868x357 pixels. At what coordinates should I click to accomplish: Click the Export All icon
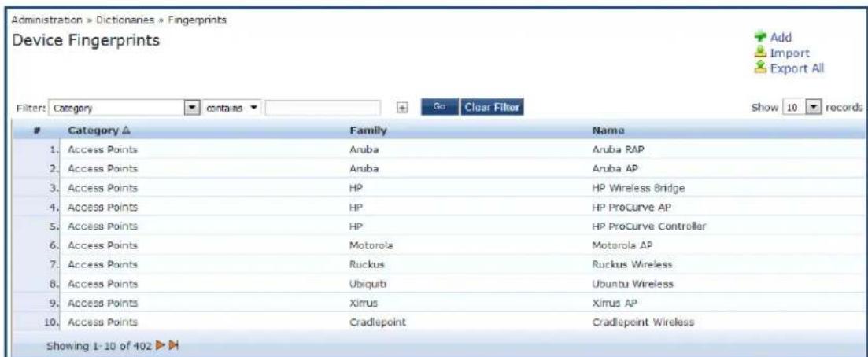point(761,68)
